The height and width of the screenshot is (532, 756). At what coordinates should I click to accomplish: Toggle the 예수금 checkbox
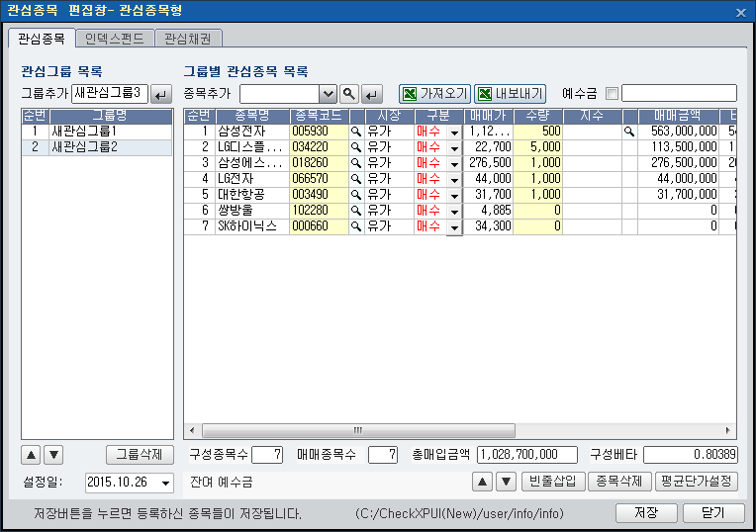point(612,94)
